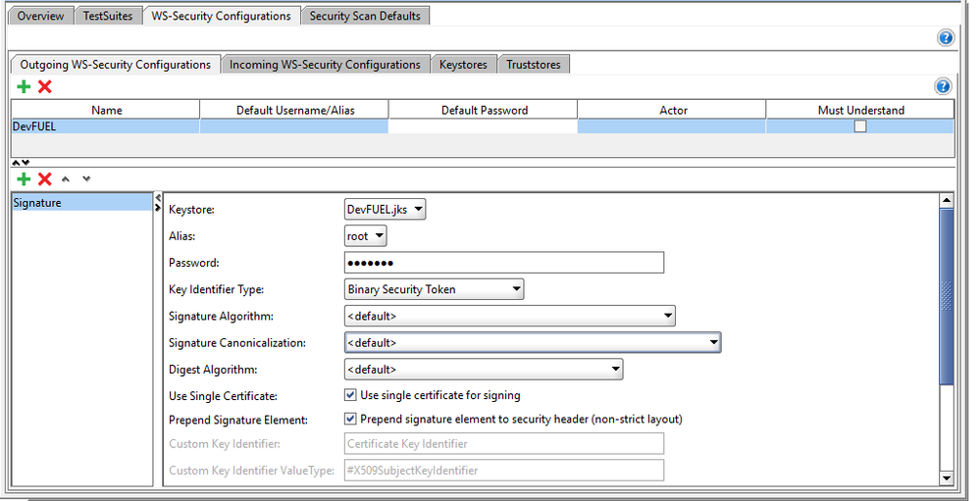Expand the Signature Algorithm dropdown
This screenshot has height=501, width=980.
[x=510, y=316]
